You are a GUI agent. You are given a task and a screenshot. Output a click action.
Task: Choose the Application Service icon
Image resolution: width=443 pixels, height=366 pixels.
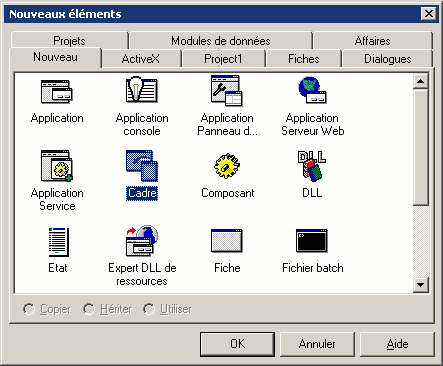click(57, 166)
